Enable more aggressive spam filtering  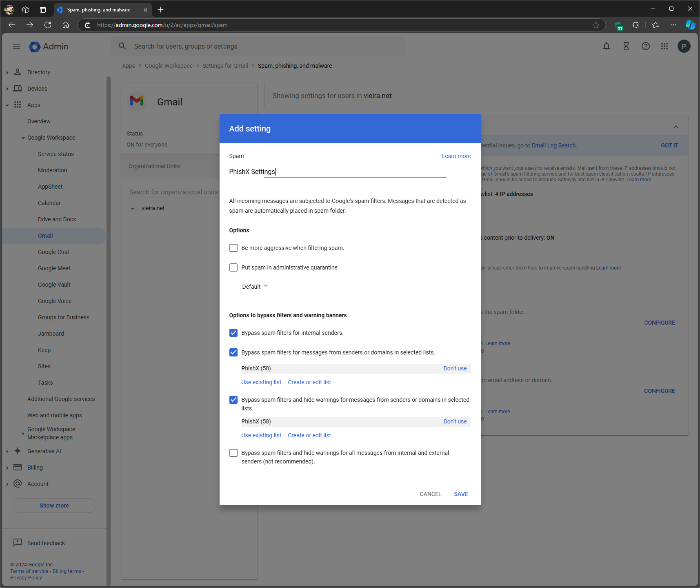pyautogui.click(x=233, y=248)
